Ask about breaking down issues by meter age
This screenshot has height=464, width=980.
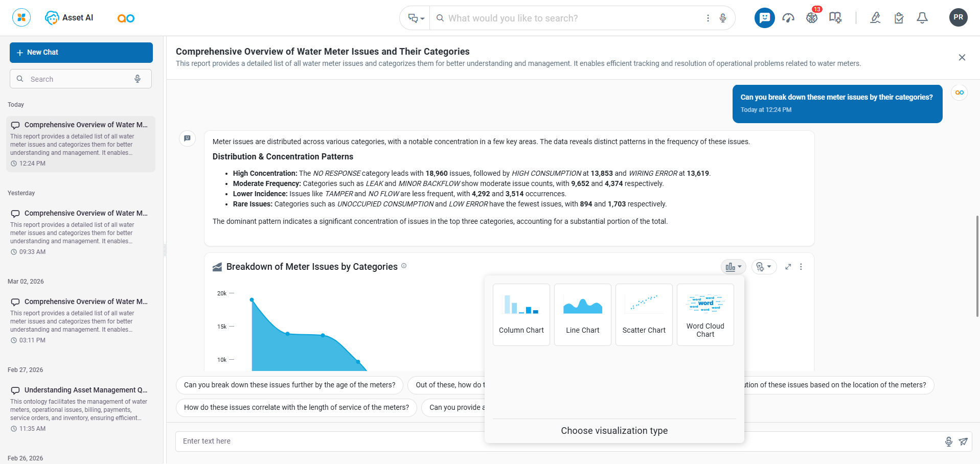click(289, 385)
